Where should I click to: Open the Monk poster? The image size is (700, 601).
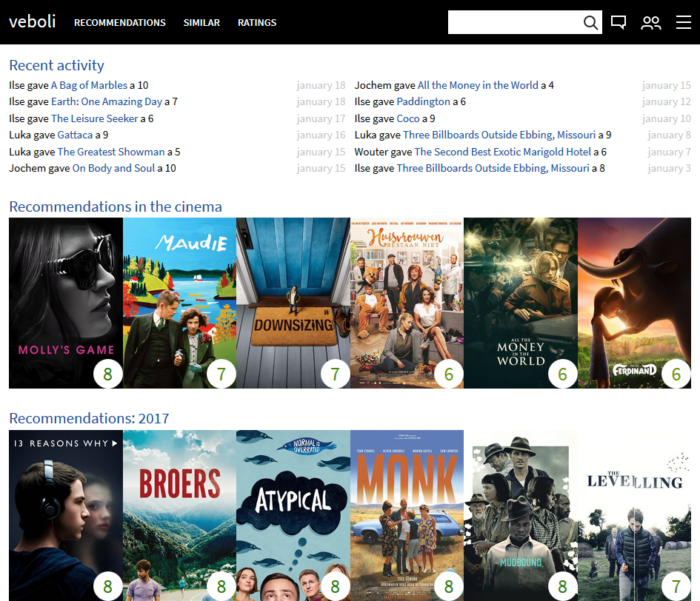point(407,515)
